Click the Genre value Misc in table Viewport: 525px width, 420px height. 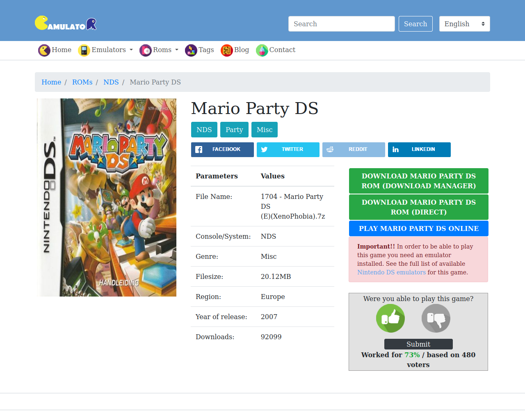(269, 256)
